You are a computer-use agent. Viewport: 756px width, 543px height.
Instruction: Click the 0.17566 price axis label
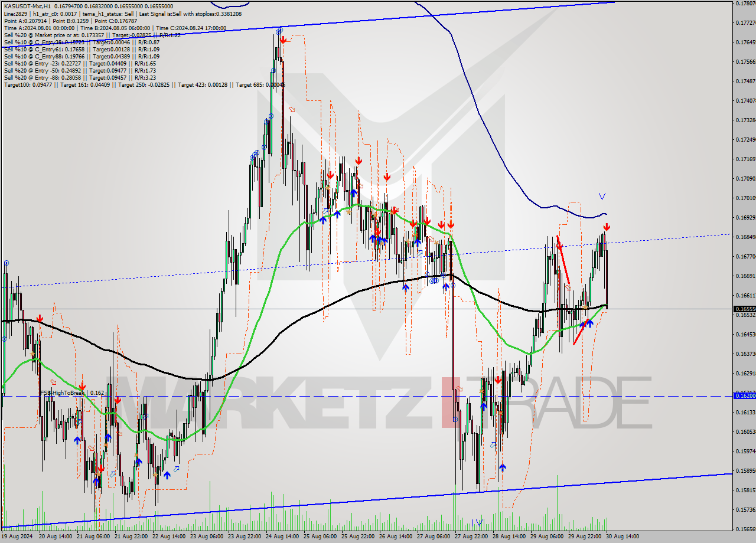[745, 61]
